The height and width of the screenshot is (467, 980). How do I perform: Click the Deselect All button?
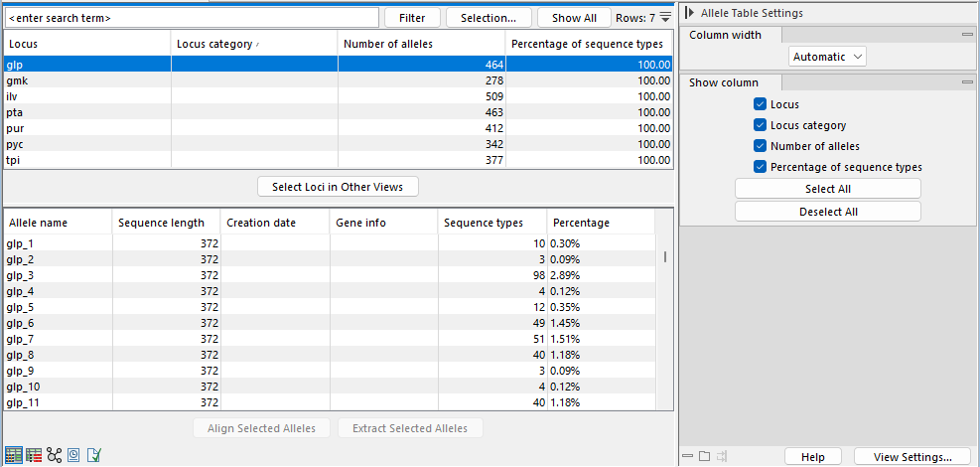(x=828, y=212)
